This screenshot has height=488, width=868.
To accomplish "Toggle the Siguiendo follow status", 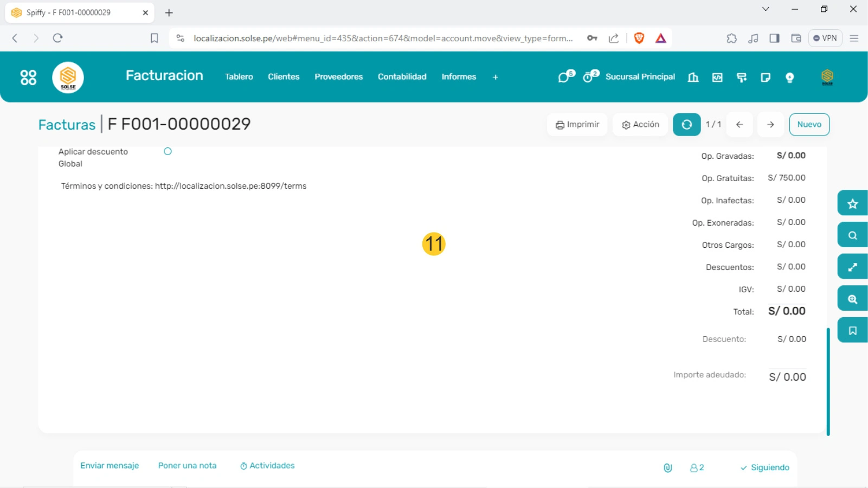I will [x=765, y=467].
